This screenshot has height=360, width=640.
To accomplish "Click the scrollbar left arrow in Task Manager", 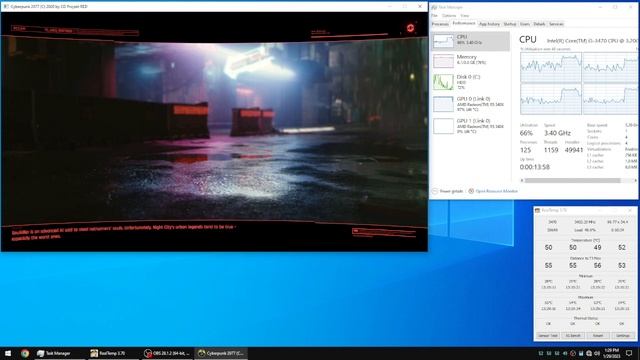I will (522, 180).
